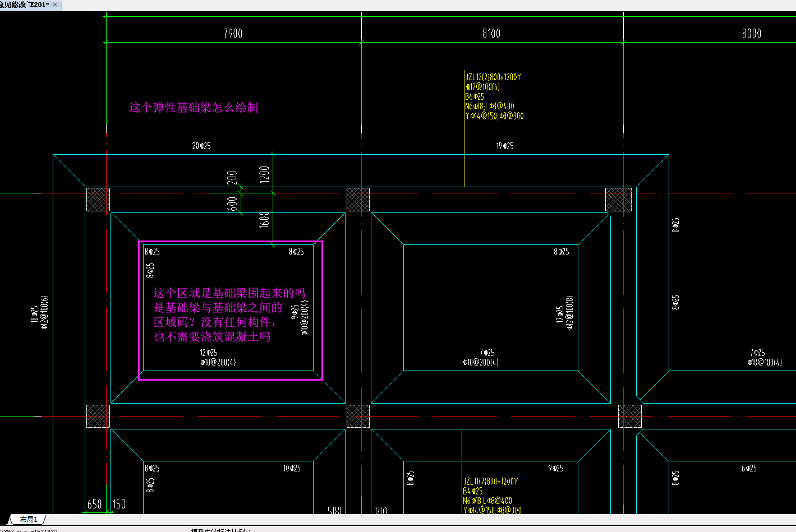The height and width of the screenshot is (532, 796).
Task: Select the Φ10@100(4) stirrup label
Action: [765, 363]
